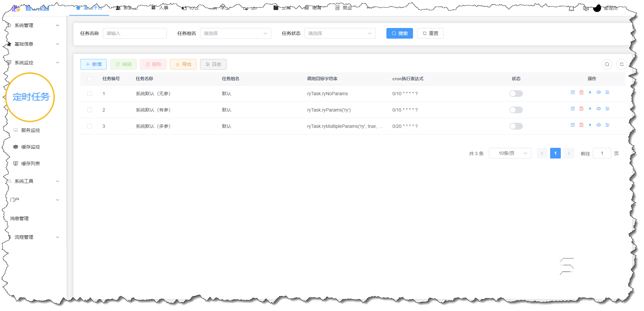Refresh the task table with the circular arrow icon
Screen dimensions: 644x311
coord(621,64)
